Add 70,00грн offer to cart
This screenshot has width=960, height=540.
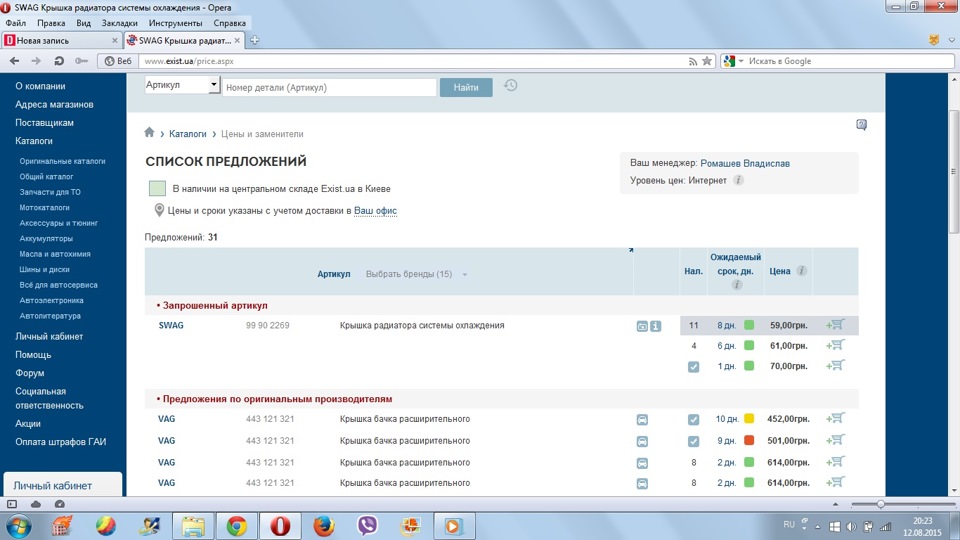coord(836,366)
